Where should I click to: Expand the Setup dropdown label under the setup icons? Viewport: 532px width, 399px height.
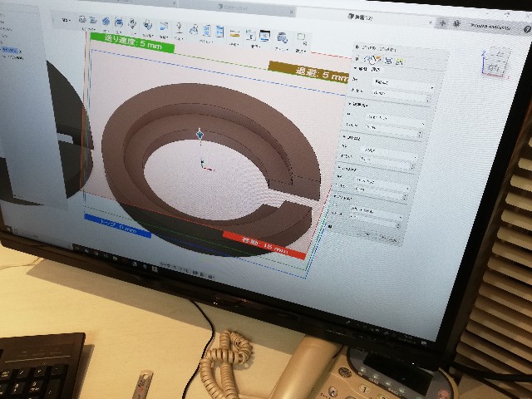[89, 30]
